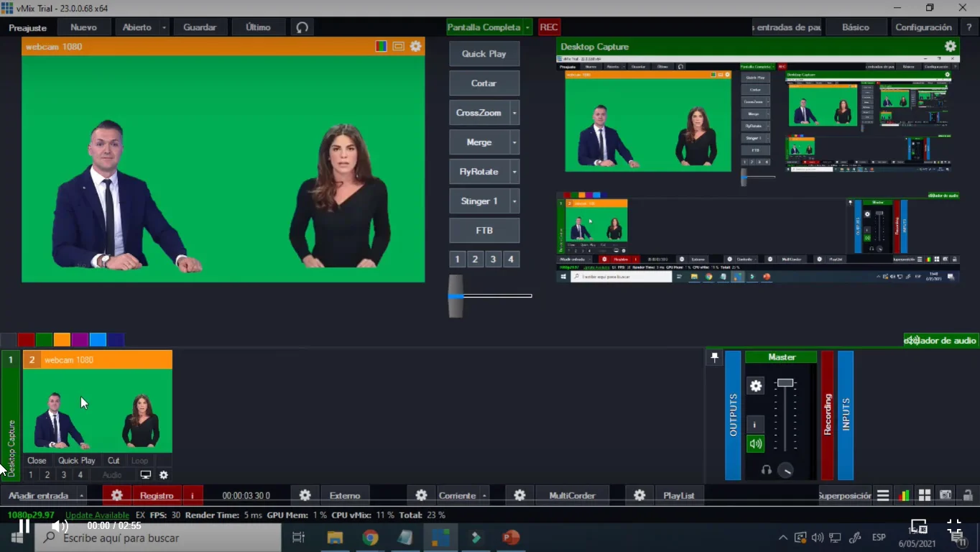Toggle Loop on webcam 1080 input

coord(140,461)
